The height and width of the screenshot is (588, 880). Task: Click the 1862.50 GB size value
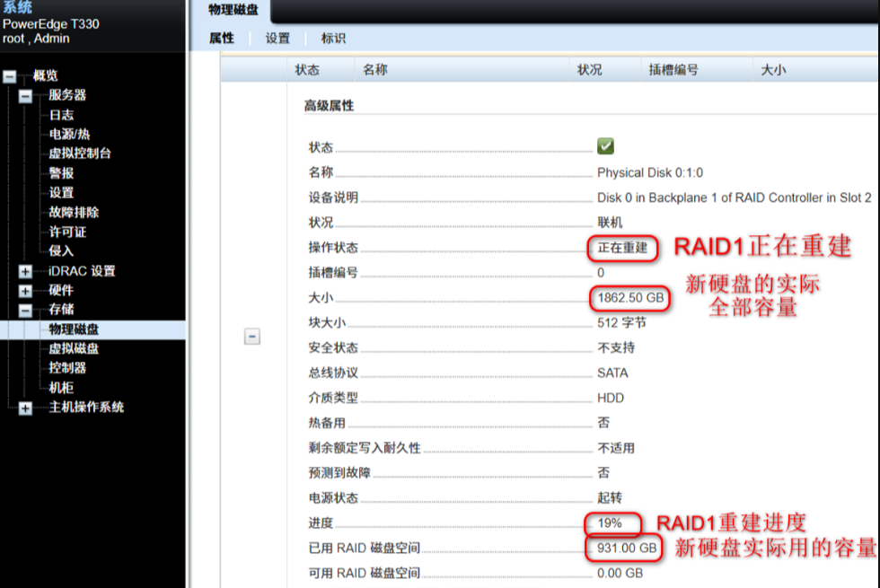[630, 298]
